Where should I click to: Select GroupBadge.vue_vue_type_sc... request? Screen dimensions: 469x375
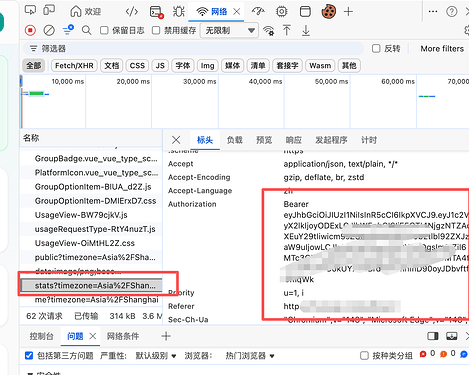tap(91, 159)
